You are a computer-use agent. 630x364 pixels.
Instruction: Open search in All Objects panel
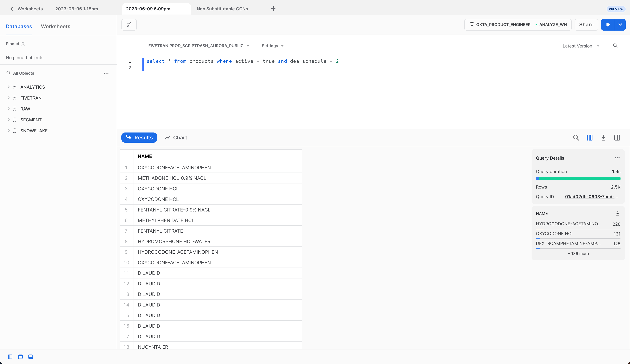point(8,73)
